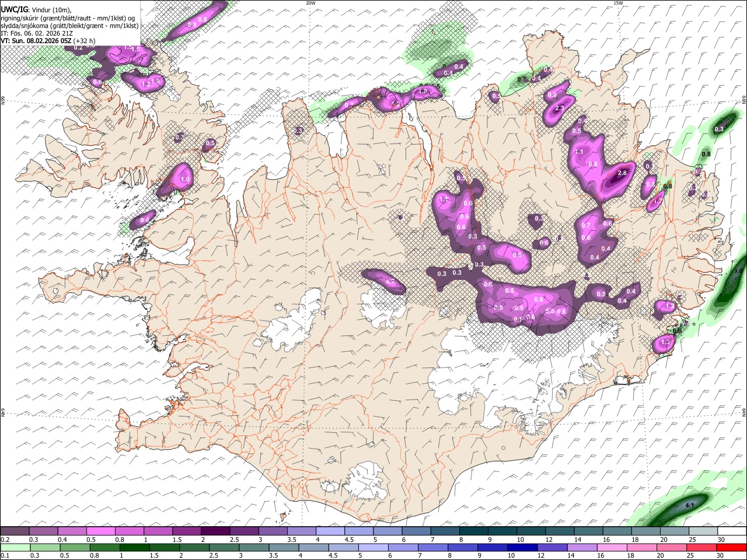Viewport: 747px width, 560px height.
Task: Pick the grey-green 3–3.5 rain swatch
Action: point(253,547)
